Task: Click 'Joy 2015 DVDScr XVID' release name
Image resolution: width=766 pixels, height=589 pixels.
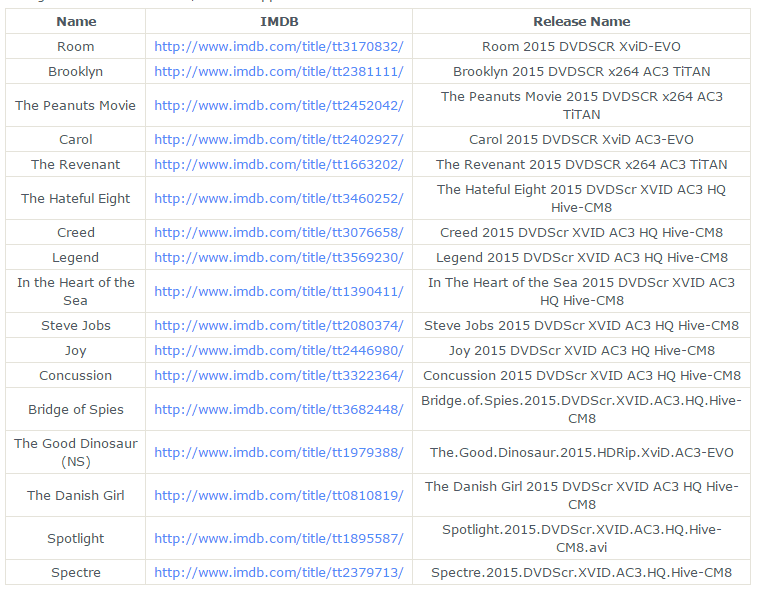Action: pyautogui.click(x=581, y=351)
